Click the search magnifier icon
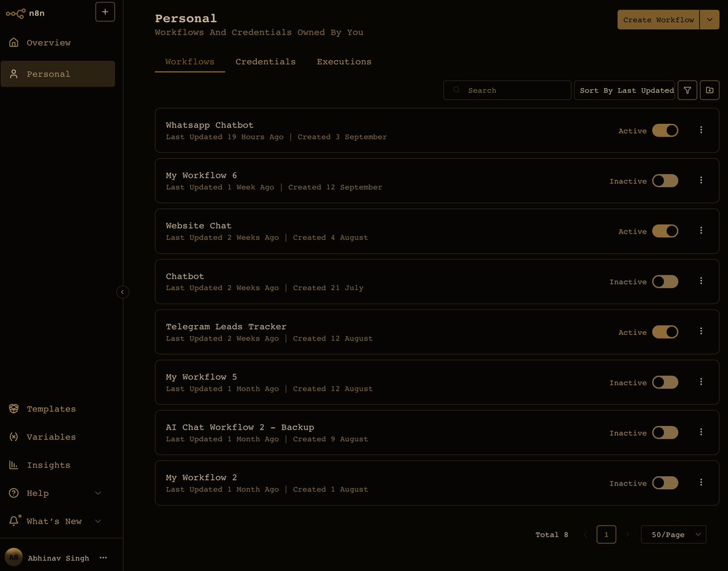Image resolution: width=728 pixels, height=571 pixels. [x=457, y=90]
